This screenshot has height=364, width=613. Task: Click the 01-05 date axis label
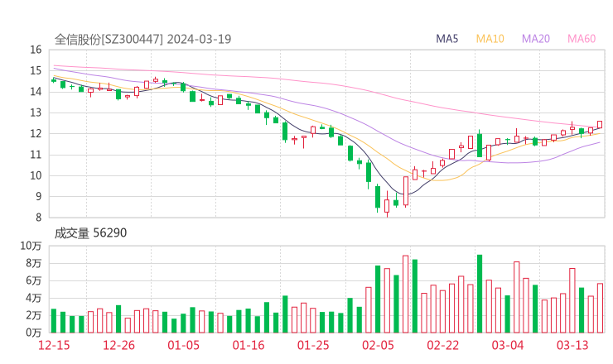click(x=183, y=345)
